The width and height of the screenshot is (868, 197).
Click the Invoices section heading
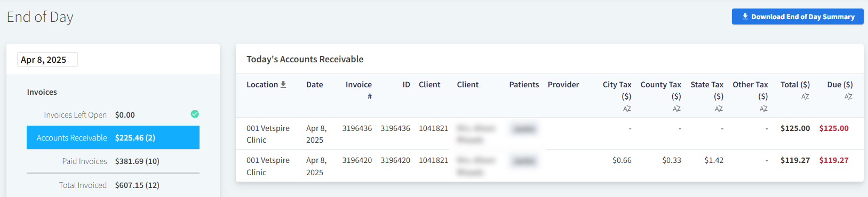(x=42, y=92)
